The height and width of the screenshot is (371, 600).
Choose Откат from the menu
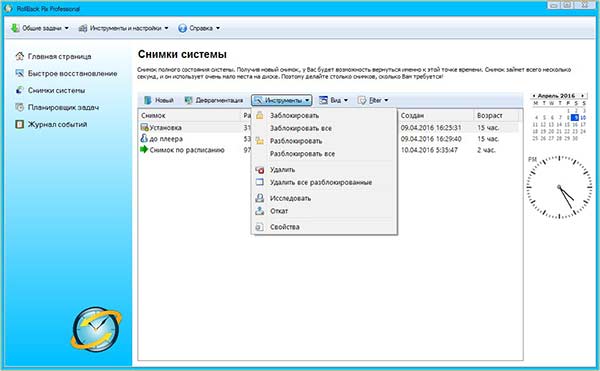click(324, 211)
